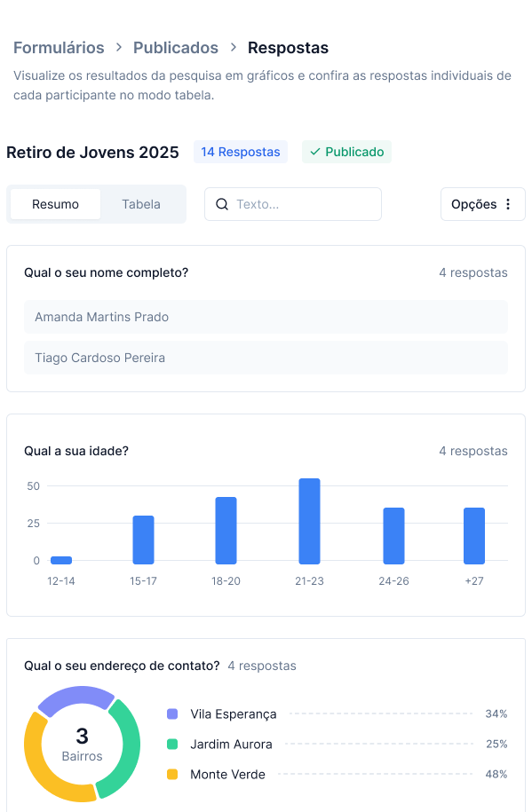The width and height of the screenshot is (532, 812).
Task: Click the 12-14 age bar
Action: click(61, 560)
